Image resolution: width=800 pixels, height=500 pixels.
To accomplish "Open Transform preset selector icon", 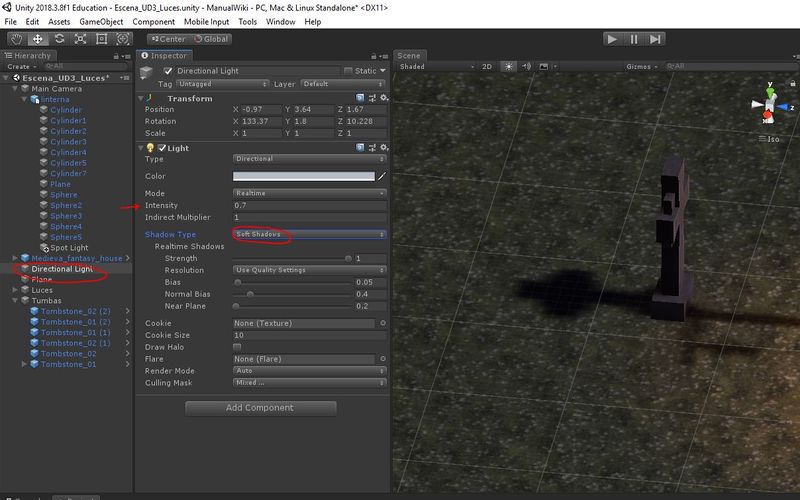I will pyautogui.click(x=372, y=98).
